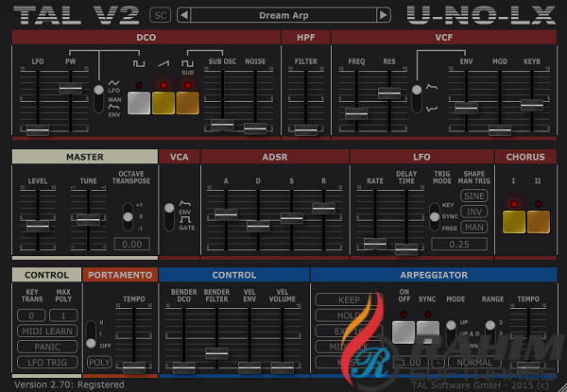Toggle the POLY portamento button

99,363
